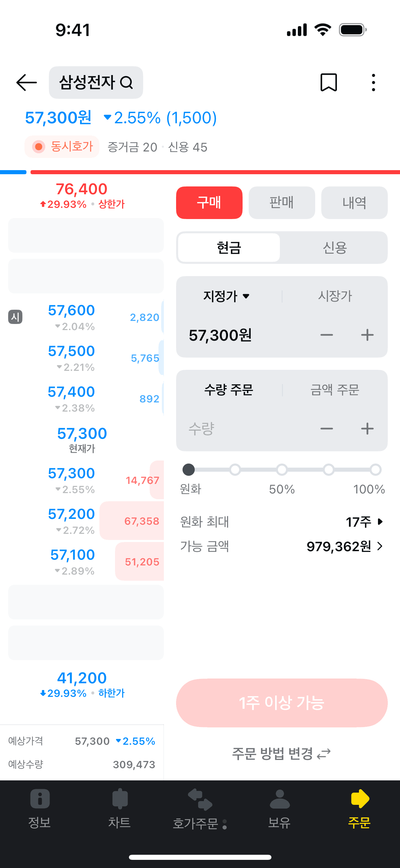Expand the 지정가 limit order dropdown
This screenshot has width=400, height=868.
227,296
